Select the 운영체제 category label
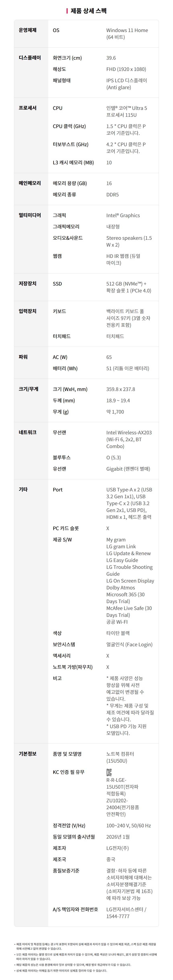The width and height of the screenshot is (173, 980). point(28,30)
